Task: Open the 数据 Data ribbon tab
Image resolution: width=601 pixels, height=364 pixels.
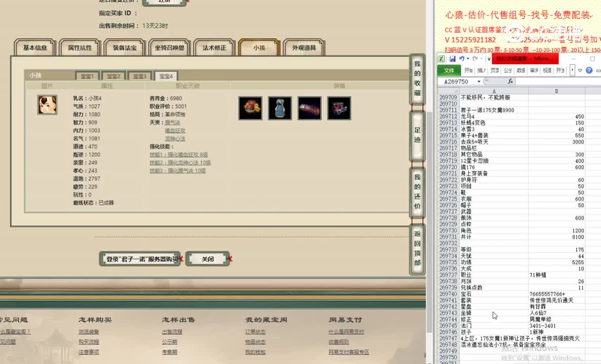Action: pos(521,70)
